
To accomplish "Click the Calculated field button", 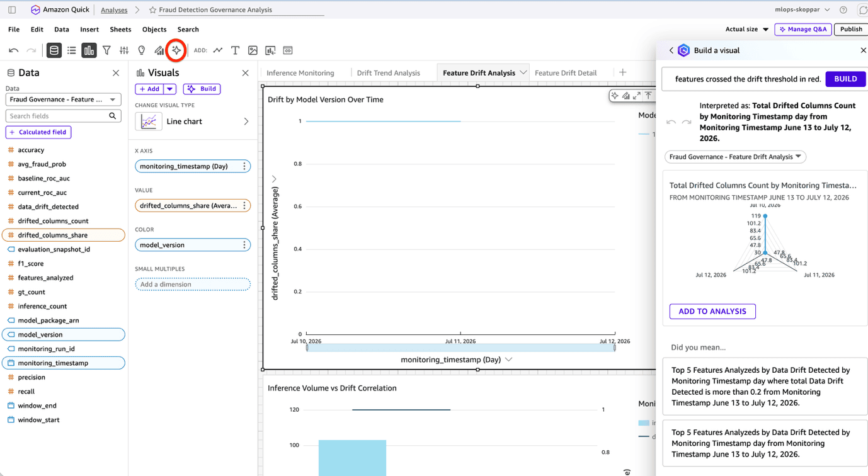I will pos(38,132).
